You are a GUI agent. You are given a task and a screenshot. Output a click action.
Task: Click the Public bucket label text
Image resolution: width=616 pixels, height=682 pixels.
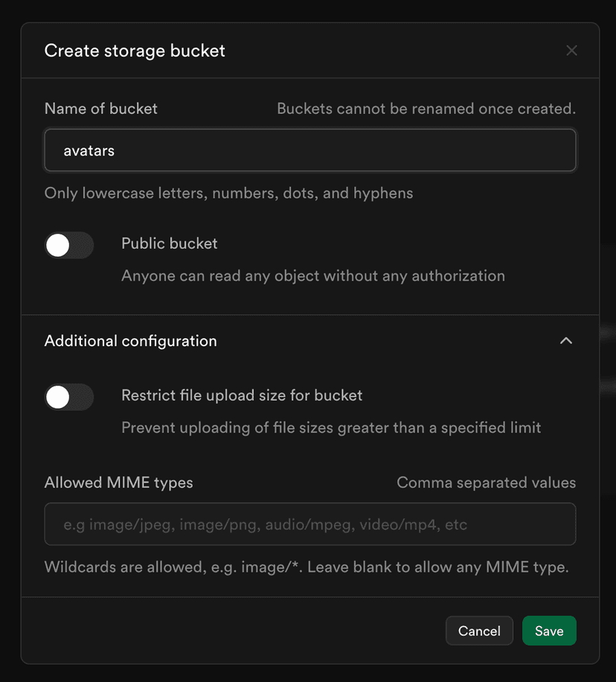(x=169, y=243)
